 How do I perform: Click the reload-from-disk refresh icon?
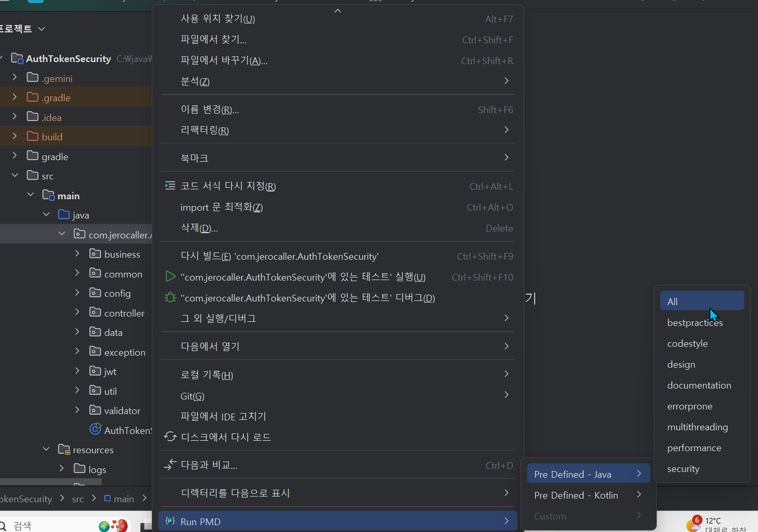[170, 437]
